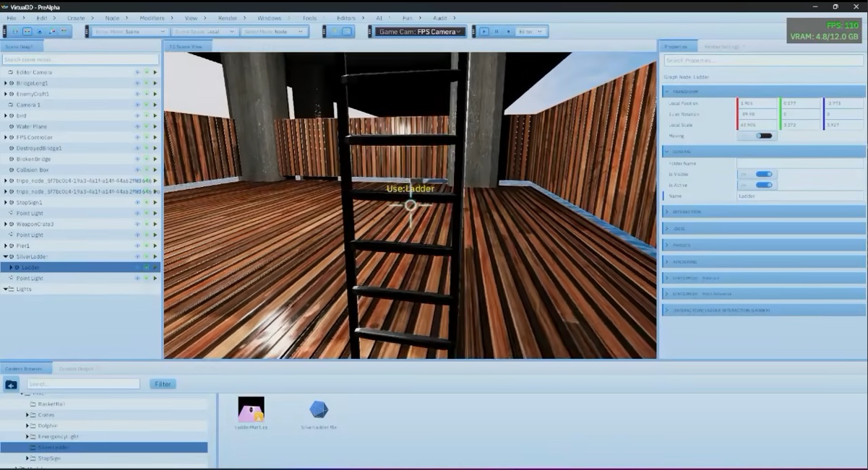Open the Gizmo Mode Scene dropdown
The width and height of the screenshot is (868, 470).
130,32
